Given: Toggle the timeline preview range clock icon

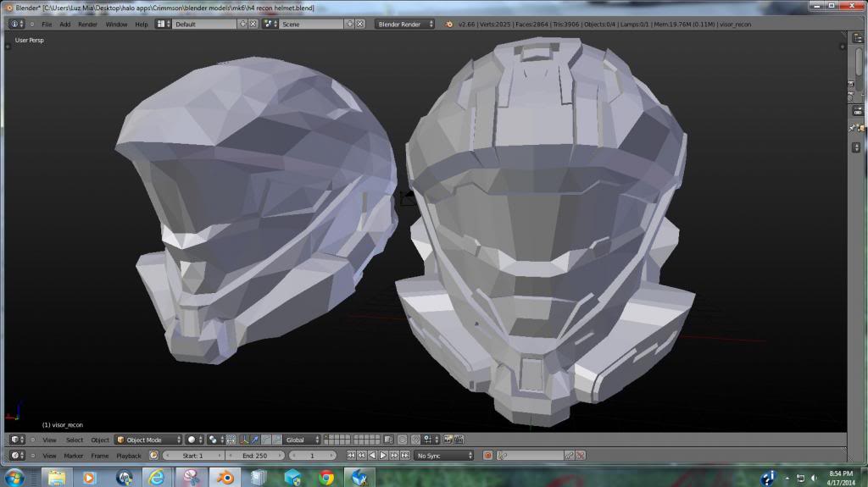Looking at the screenshot, I should click(153, 456).
